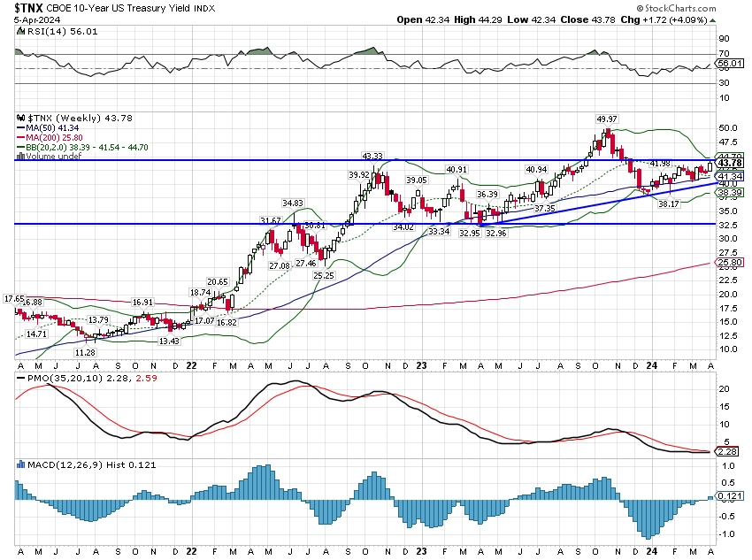Click the candlestick icon beside $TNX (Weekly)
This screenshot has height=560, width=752.
pyautogui.click(x=22, y=118)
